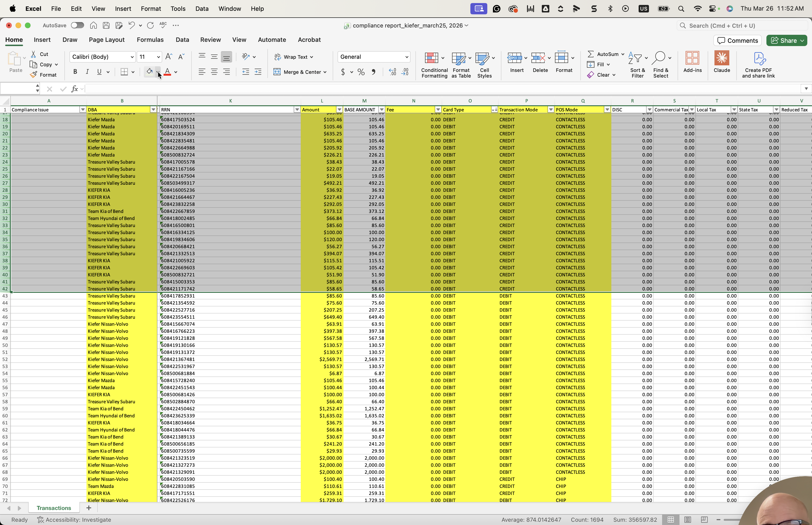Switch to Page Layout view in status bar

pos(688,520)
